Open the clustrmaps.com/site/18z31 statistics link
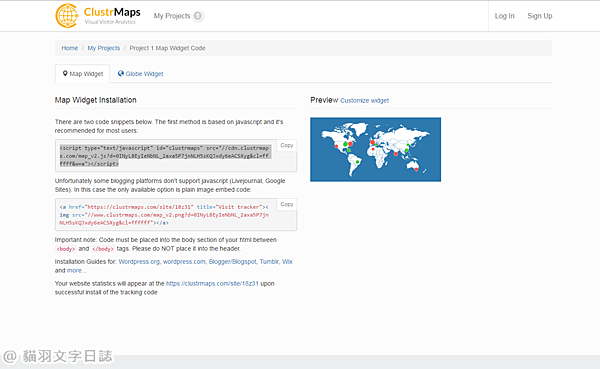 click(212, 284)
